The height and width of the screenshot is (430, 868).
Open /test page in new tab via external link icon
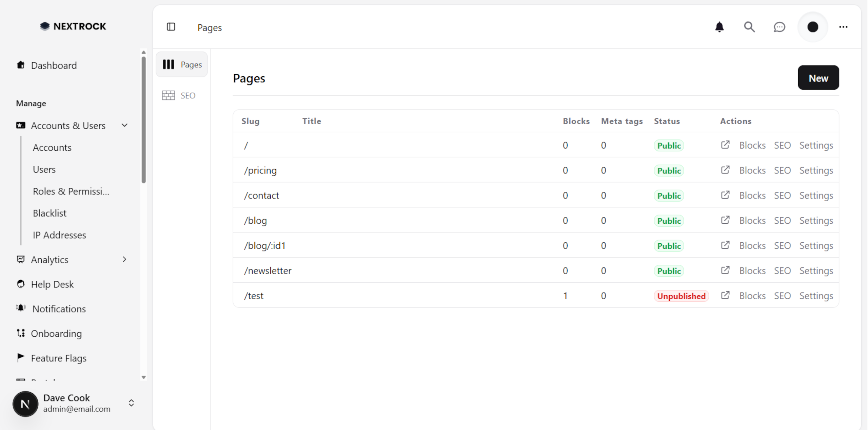click(x=725, y=295)
